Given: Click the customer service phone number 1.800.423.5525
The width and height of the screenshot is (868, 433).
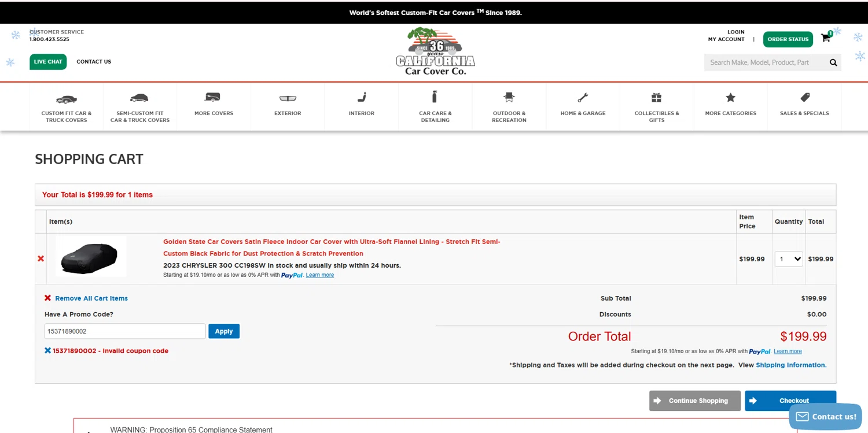Looking at the screenshot, I should (x=49, y=39).
